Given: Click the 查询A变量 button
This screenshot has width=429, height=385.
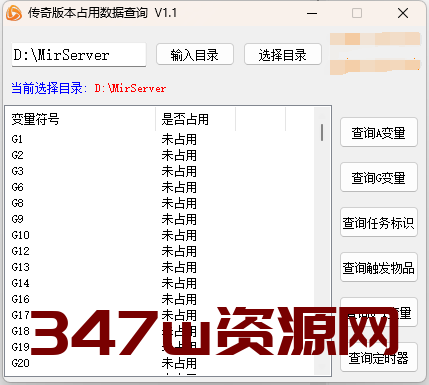Looking at the screenshot, I should [379, 132].
